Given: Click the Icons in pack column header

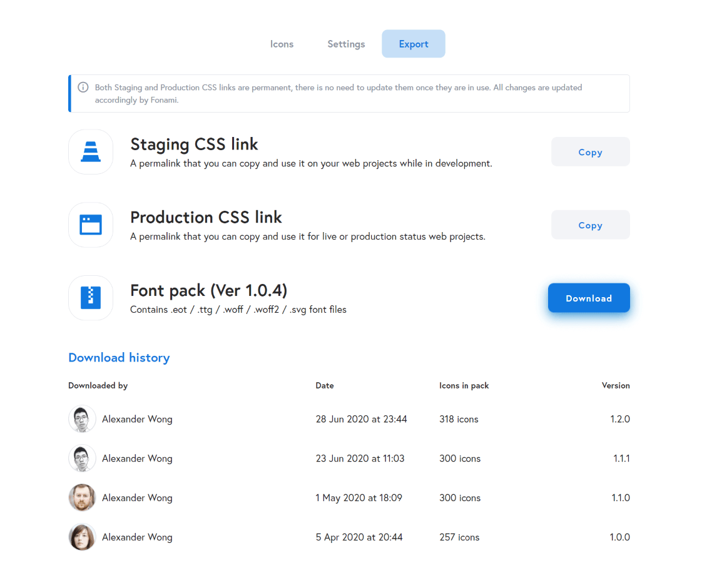Looking at the screenshot, I should pos(464,385).
